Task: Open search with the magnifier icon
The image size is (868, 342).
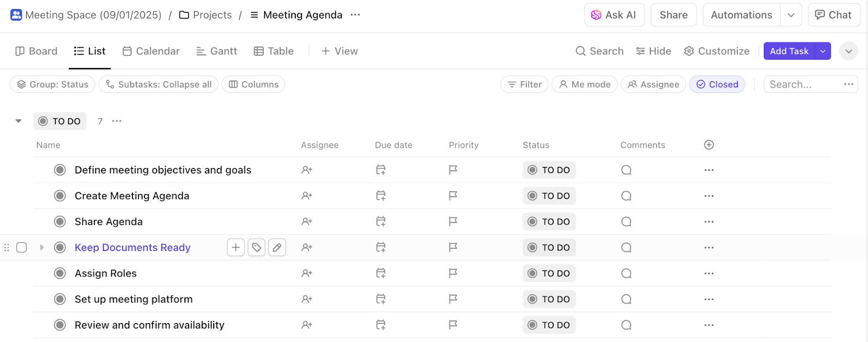Action: 599,51
